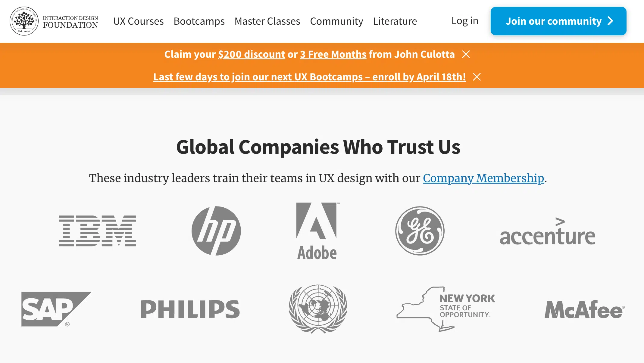Dismiss the $200 discount banner
644x363 pixels.
(466, 54)
